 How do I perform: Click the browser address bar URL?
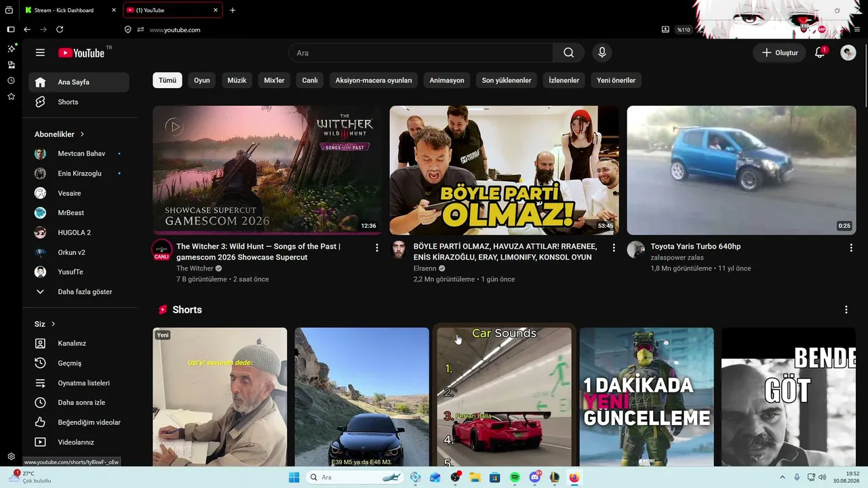click(175, 30)
